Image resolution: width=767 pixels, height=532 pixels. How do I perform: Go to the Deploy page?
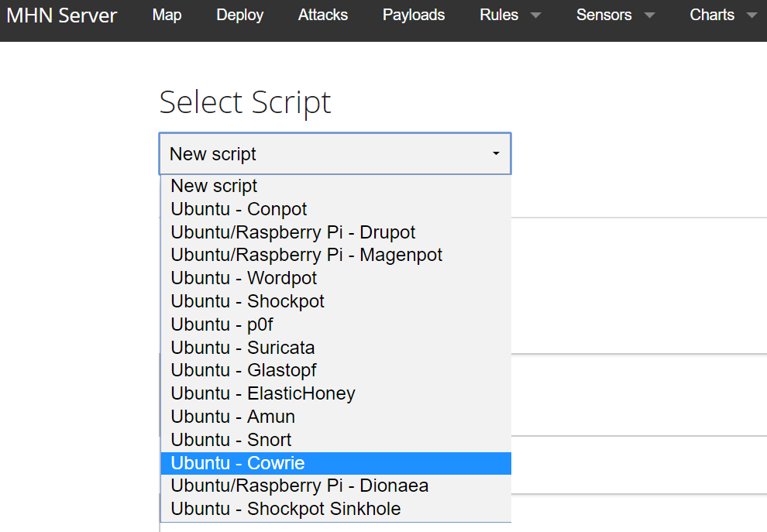[x=240, y=15]
